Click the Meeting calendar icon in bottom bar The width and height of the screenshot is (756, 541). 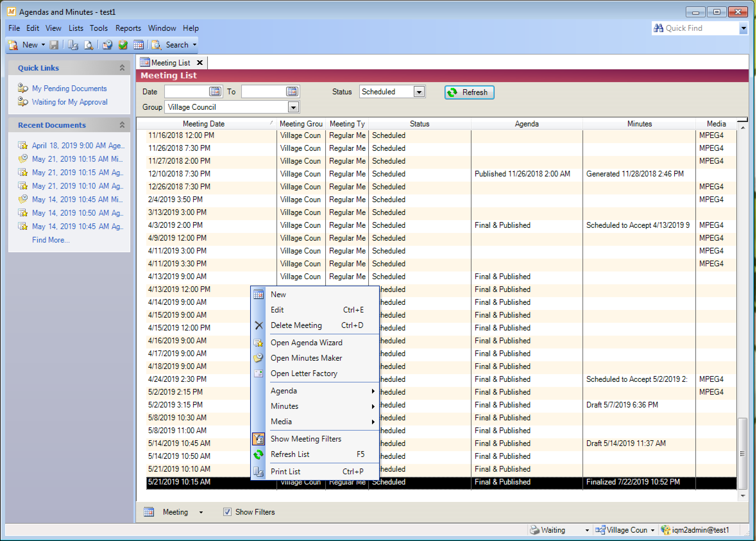pyautogui.click(x=149, y=512)
